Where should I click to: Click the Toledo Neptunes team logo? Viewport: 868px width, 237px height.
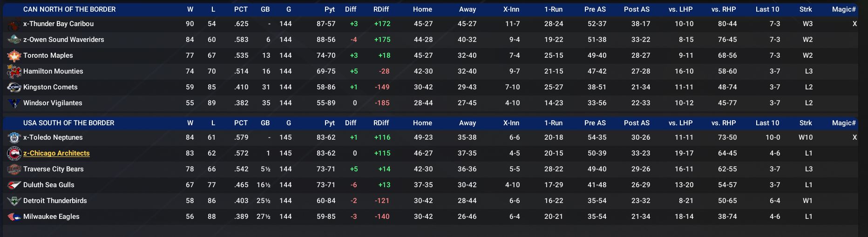[x=14, y=138]
